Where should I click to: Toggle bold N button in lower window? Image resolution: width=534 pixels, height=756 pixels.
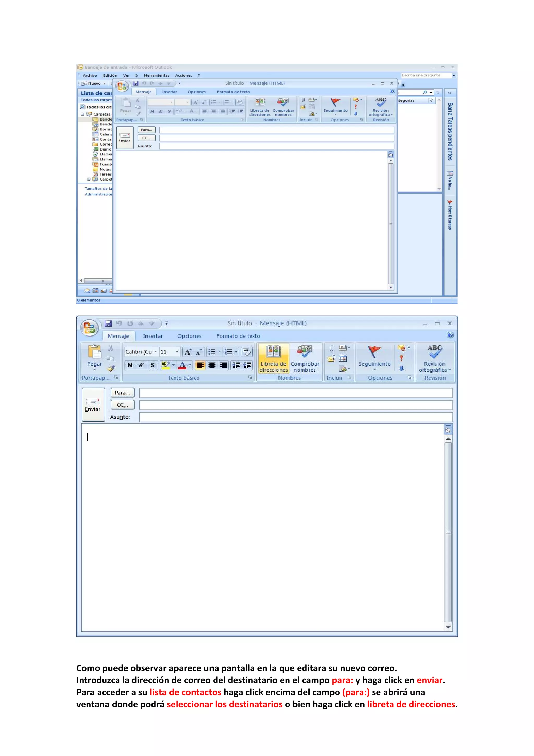[x=130, y=365]
